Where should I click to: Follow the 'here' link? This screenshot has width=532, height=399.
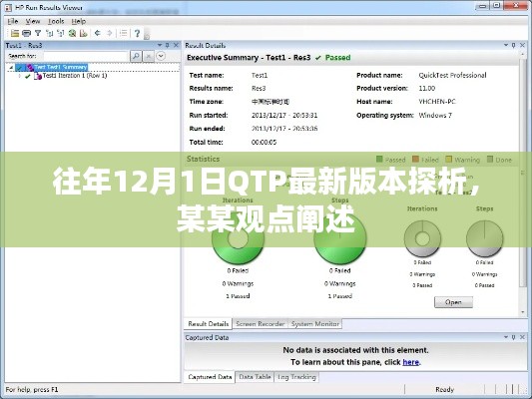click(411, 362)
